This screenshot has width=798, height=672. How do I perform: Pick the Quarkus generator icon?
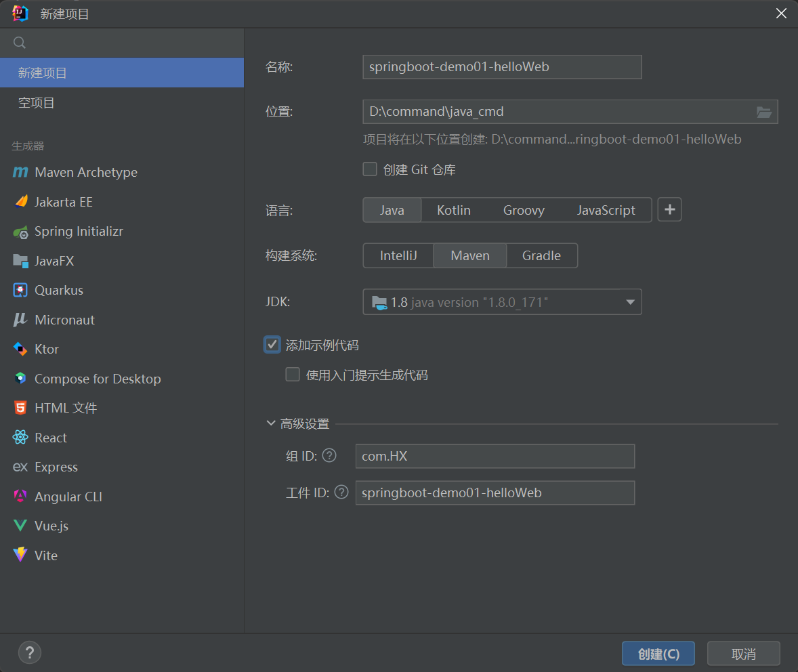(20, 290)
